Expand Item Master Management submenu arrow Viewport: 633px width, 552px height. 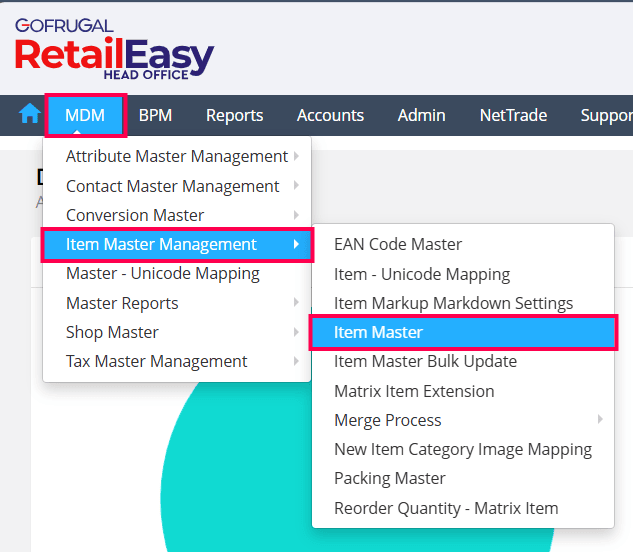(x=296, y=244)
